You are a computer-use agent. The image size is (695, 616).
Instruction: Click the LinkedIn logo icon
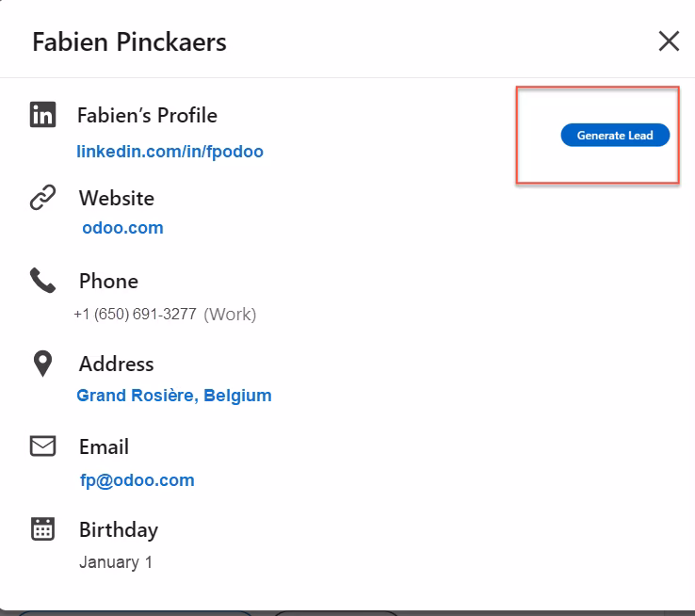tap(43, 115)
